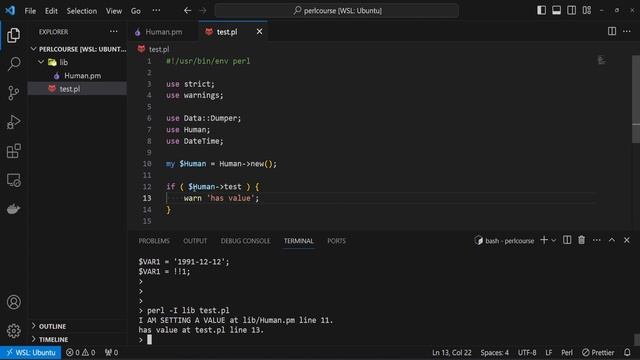The width and height of the screenshot is (640, 360).
Task: Switch to the Debug Console tab
Action: 245,241
